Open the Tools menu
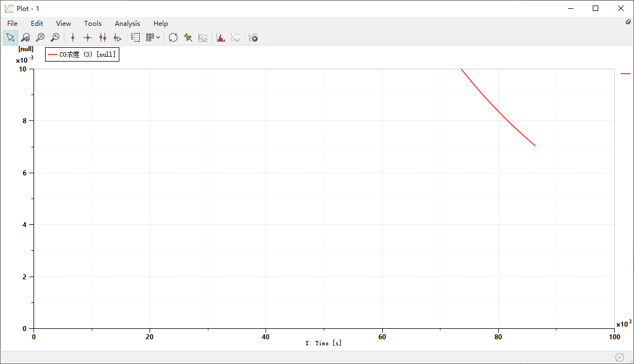The image size is (634, 364). click(93, 24)
